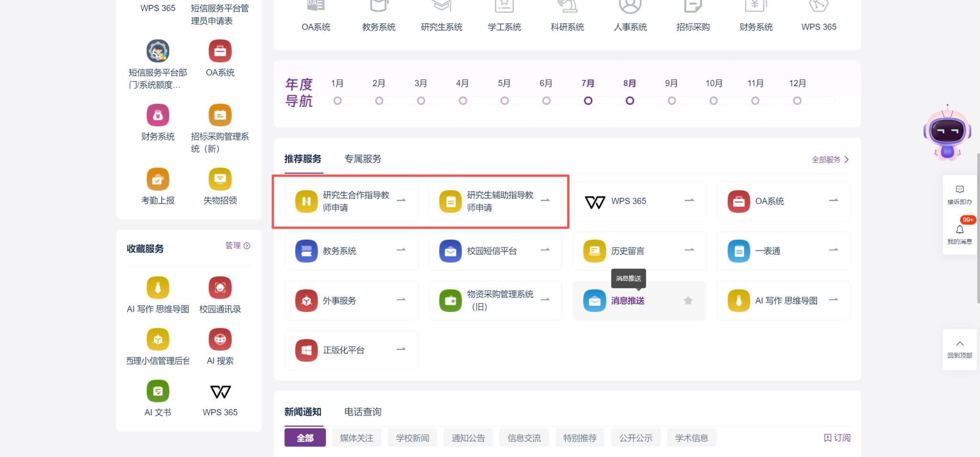Open AI 文书 service icon

[158, 391]
